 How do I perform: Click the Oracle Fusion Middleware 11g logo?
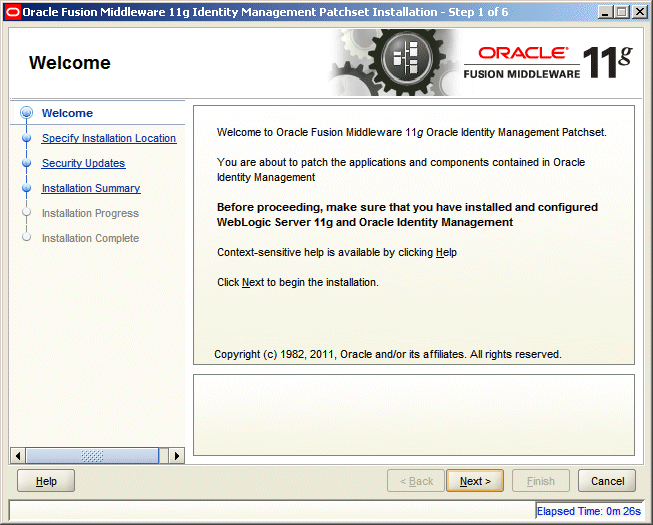[x=548, y=62]
